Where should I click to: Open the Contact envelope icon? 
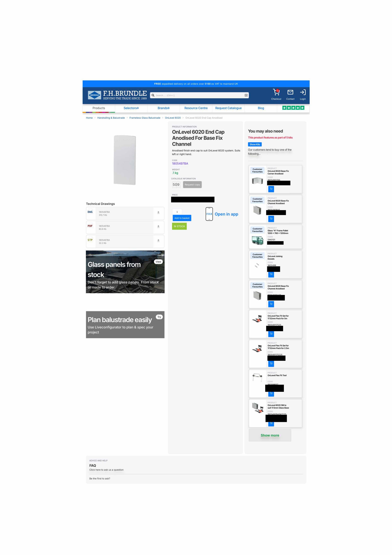point(290,92)
